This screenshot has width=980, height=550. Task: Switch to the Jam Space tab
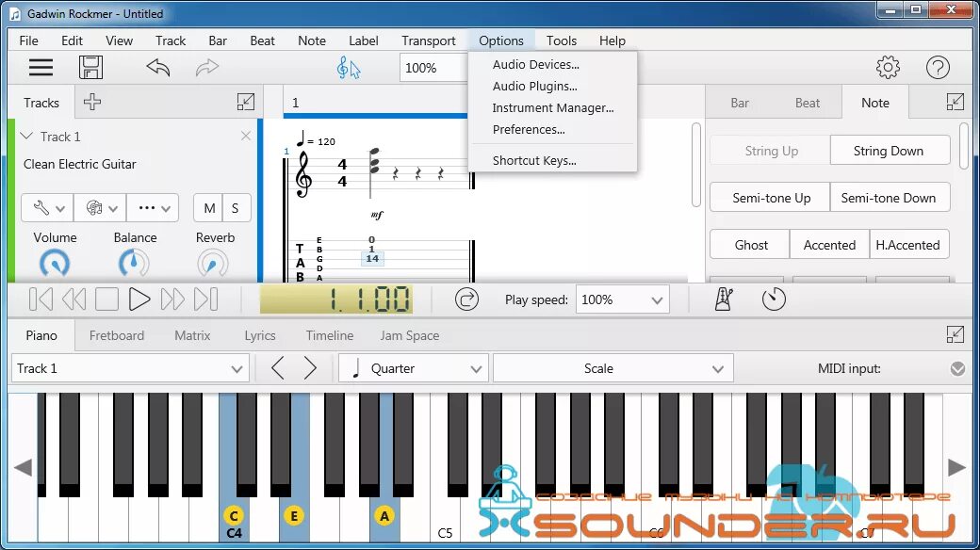pos(409,335)
